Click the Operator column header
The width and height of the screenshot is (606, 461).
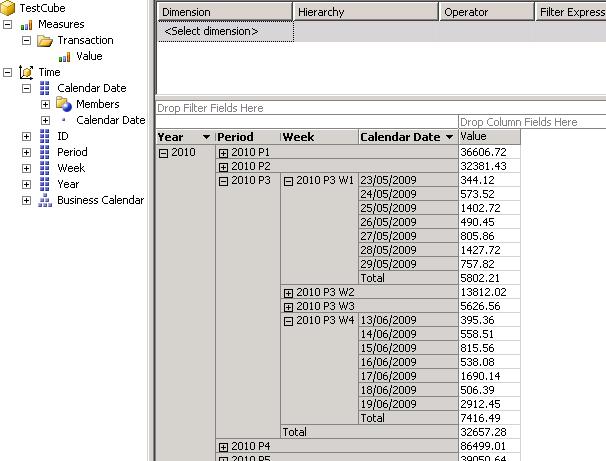pos(487,12)
